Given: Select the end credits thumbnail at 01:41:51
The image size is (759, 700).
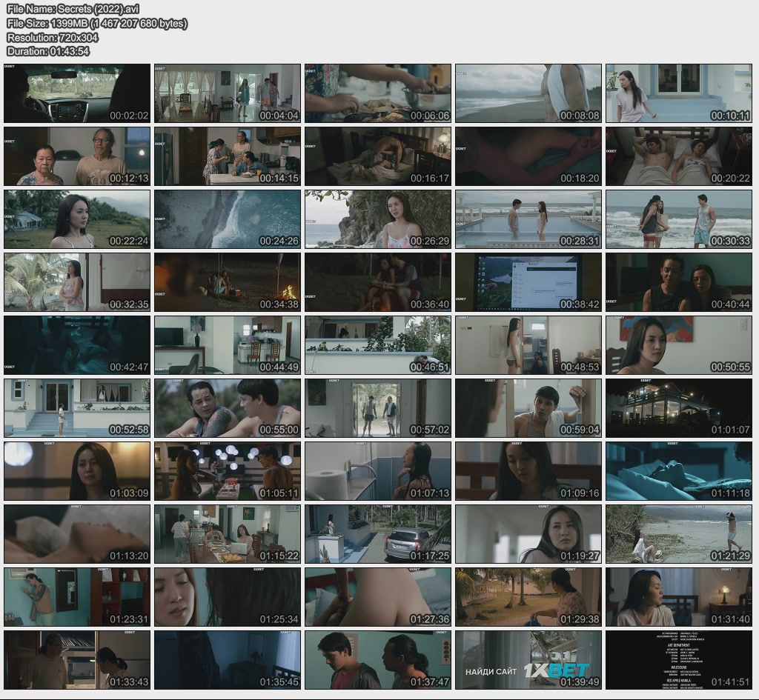Looking at the screenshot, I should (679, 660).
